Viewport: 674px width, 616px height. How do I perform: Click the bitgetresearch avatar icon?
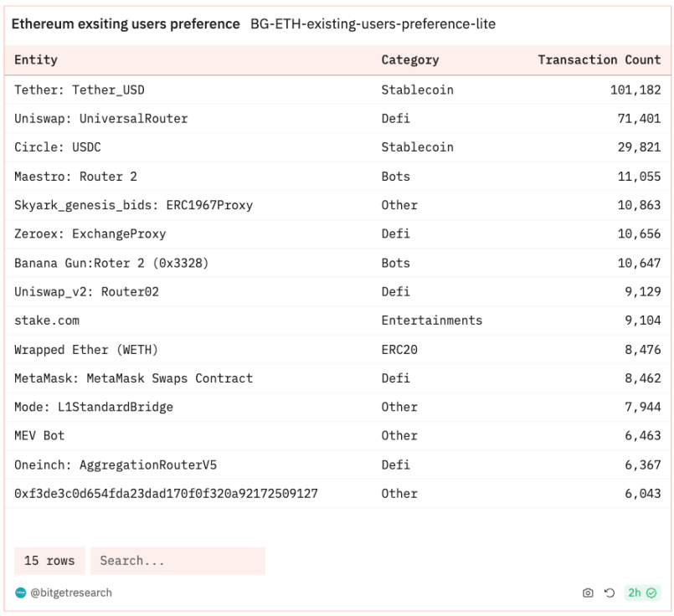(21, 593)
